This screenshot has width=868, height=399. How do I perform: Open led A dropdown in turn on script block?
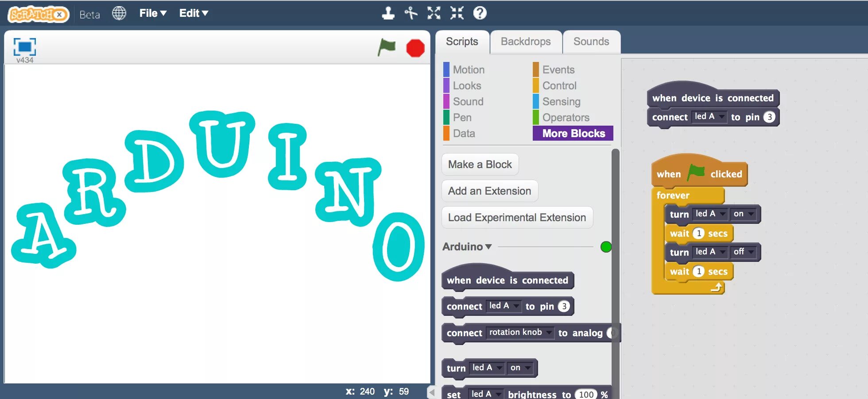click(710, 214)
